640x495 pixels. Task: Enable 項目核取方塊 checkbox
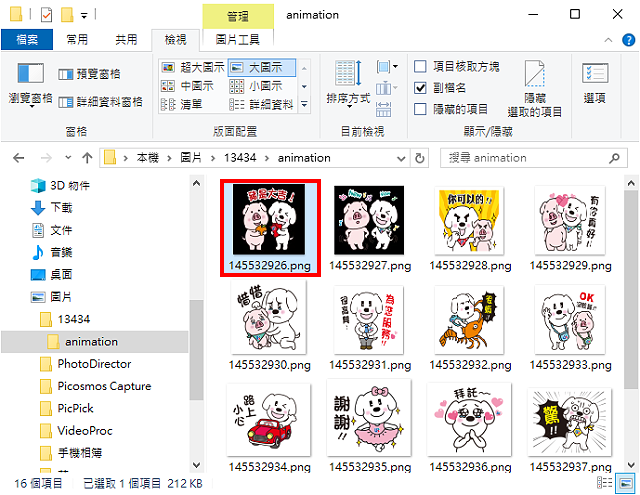pos(420,67)
